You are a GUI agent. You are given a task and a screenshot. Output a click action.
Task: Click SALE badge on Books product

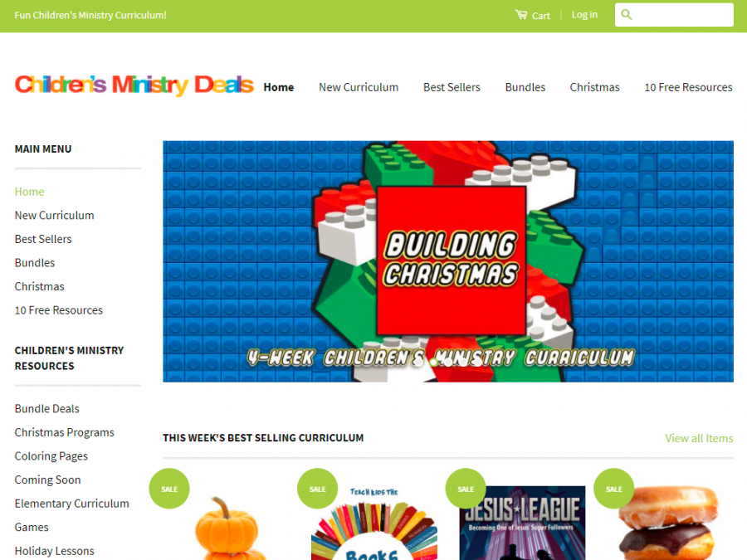[317, 489]
